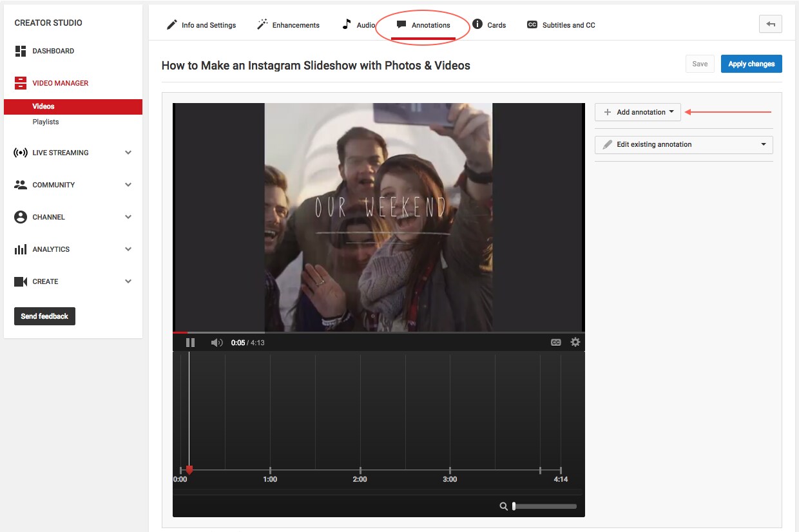
Task: Open Playlists under Video Manager
Action: pos(46,122)
